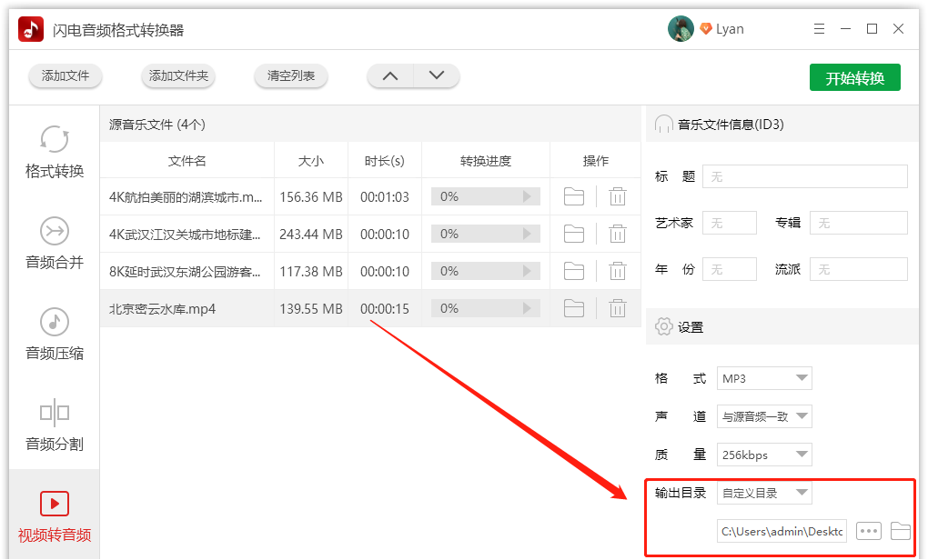This screenshot has height=560, width=928.
Task: Click the 时长(s) column header
Action: click(x=384, y=161)
